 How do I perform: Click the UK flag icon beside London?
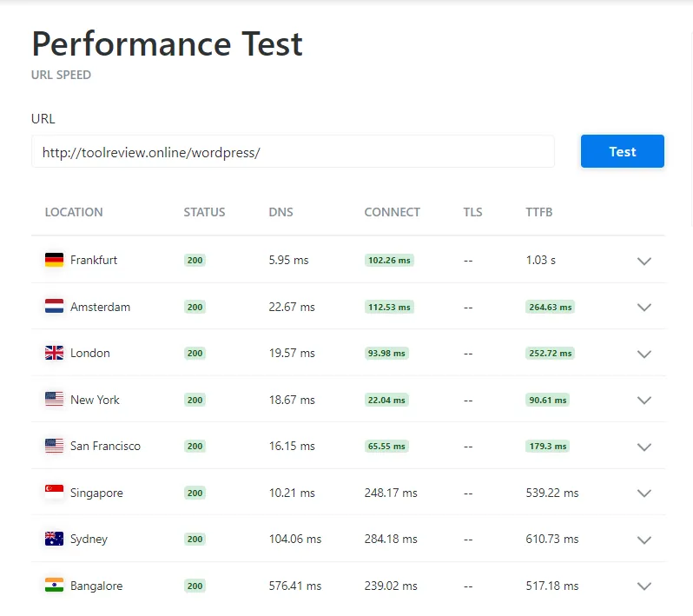(x=54, y=353)
